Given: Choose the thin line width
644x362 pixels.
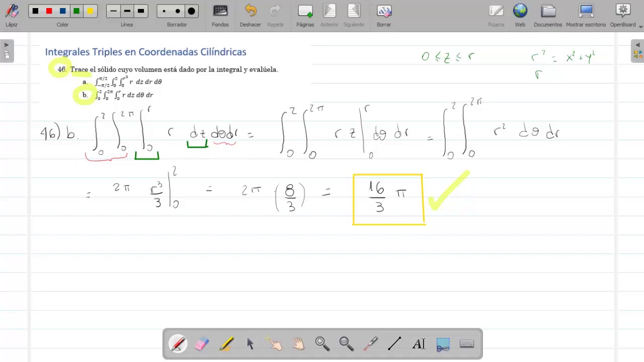Looking at the screenshot, I should (113, 11).
